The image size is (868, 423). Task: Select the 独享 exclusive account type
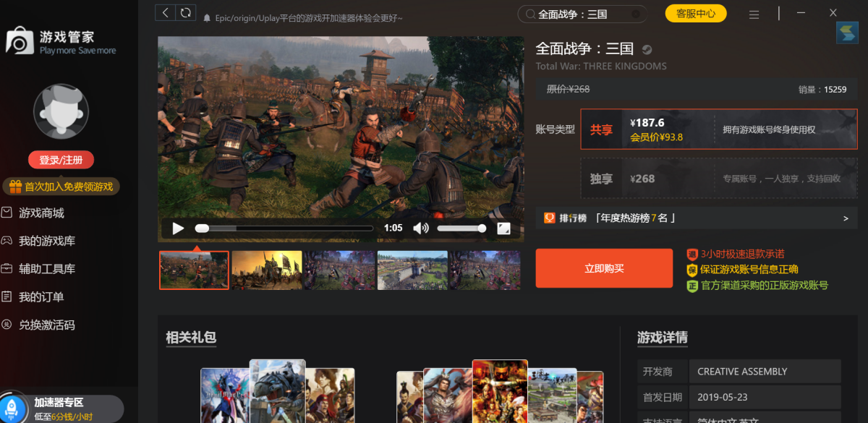601,179
